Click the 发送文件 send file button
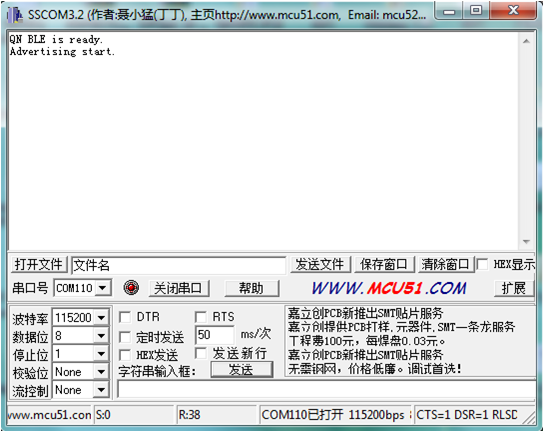This screenshot has width=544, height=432. point(320,264)
